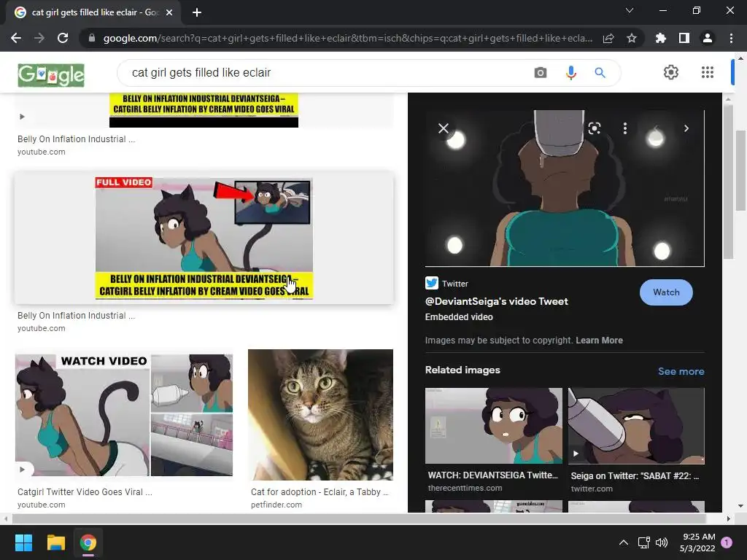Show hidden tray icons chevron

pyautogui.click(x=623, y=542)
